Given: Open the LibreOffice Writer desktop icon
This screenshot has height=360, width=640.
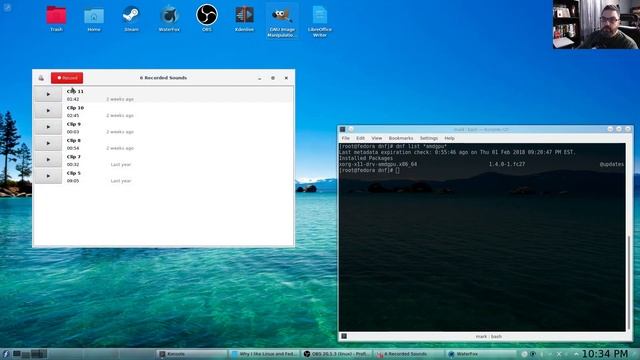Looking at the screenshot, I should (320, 21).
